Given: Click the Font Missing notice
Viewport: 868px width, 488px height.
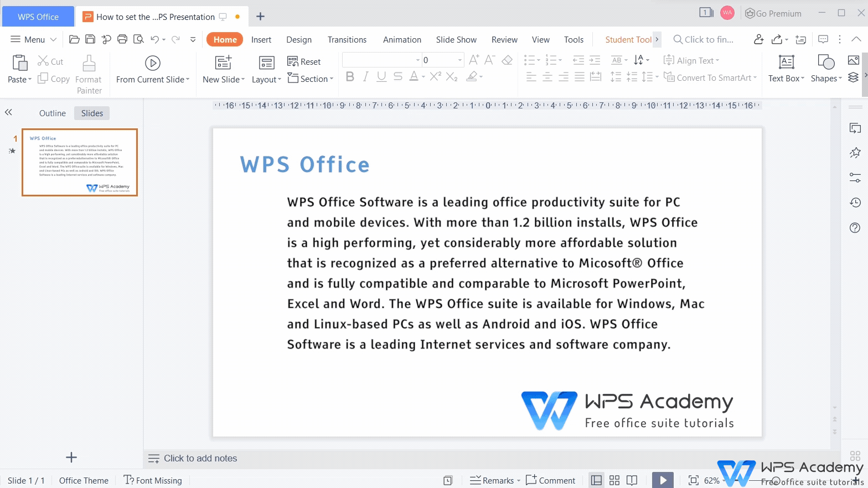Looking at the screenshot, I should point(153,480).
